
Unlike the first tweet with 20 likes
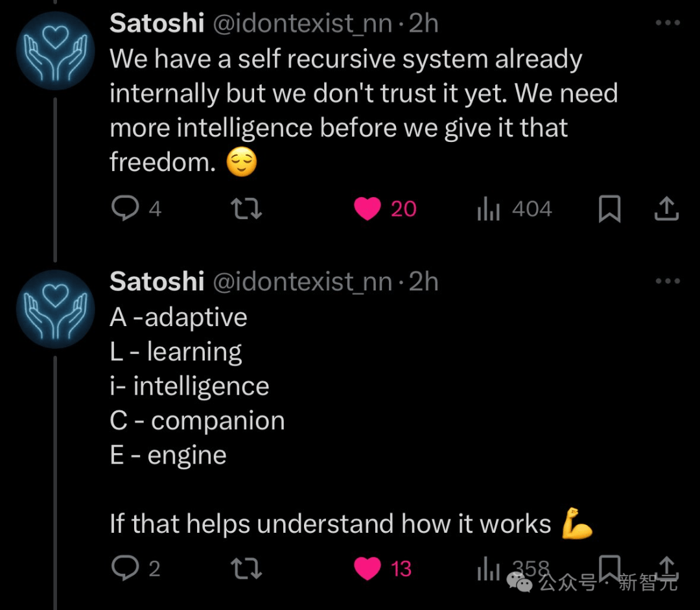pos(385,209)
